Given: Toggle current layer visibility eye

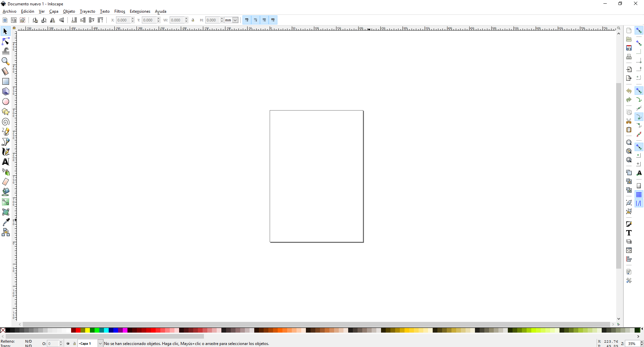Looking at the screenshot, I should 68,343.
